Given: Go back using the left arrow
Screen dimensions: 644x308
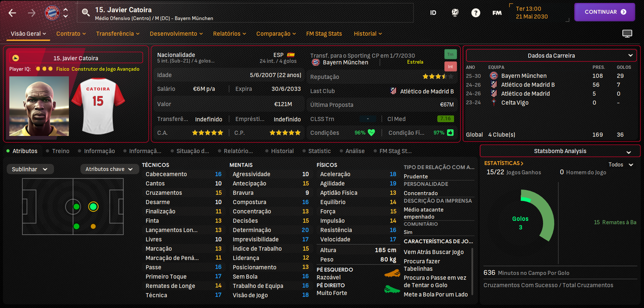Looking at the screenshot, I should 12,13.
